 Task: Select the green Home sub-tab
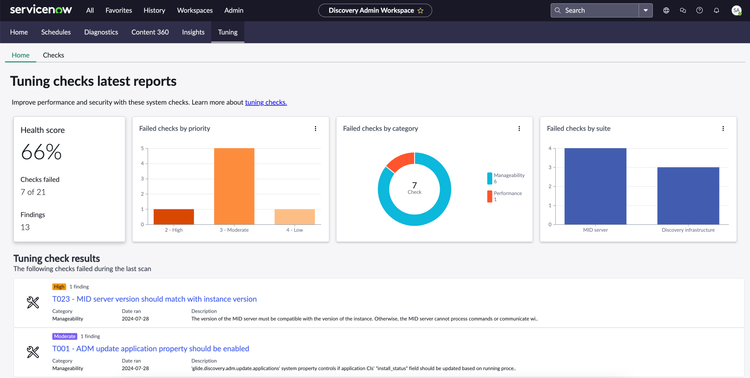[21, 55]
